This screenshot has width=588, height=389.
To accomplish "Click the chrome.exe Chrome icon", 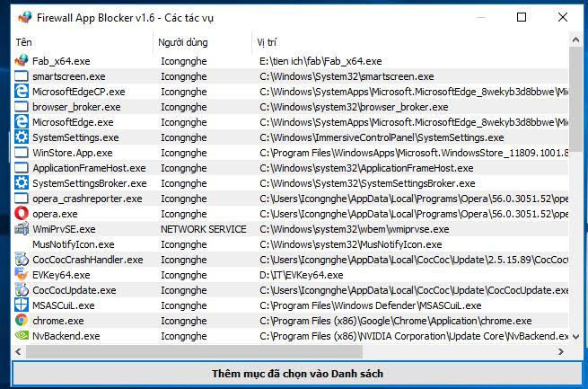I will click(x=22, y=321).
